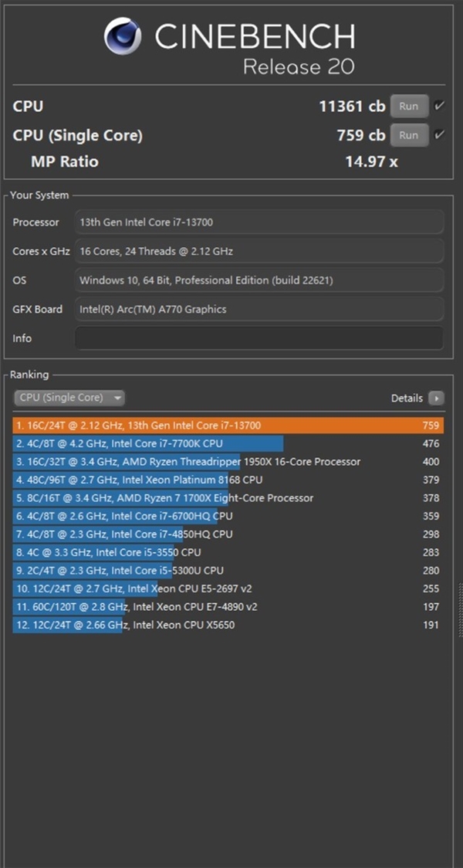The height and width of the screenshot is (868, 463).
Task: Click the GFX Board field
Action: (259, 309)
